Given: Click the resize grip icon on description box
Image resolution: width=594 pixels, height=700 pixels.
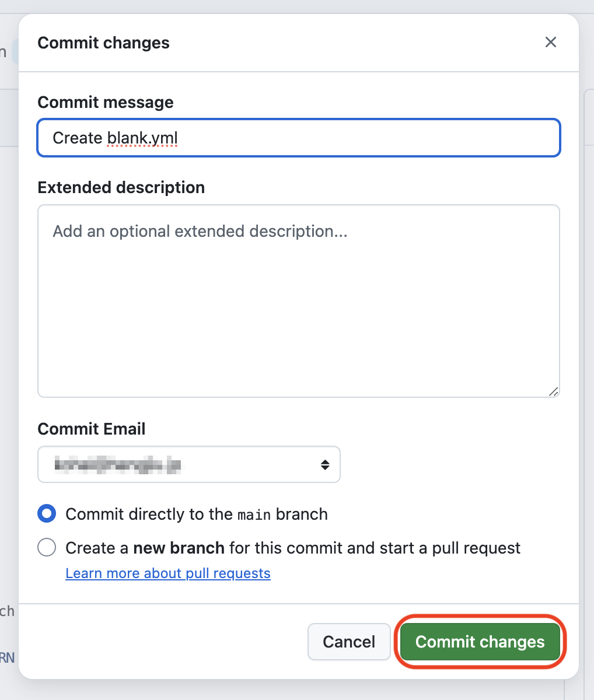Looking at the screenshot, I should (554, 393).
